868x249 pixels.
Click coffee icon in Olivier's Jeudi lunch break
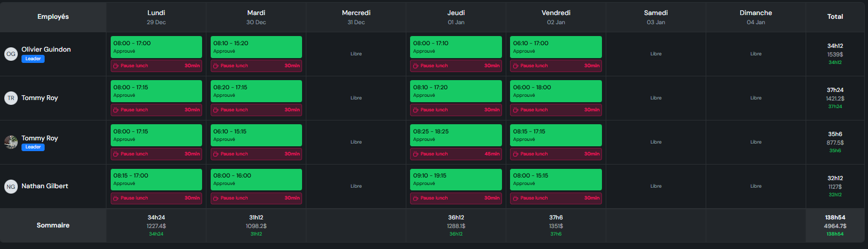point(415,66)
